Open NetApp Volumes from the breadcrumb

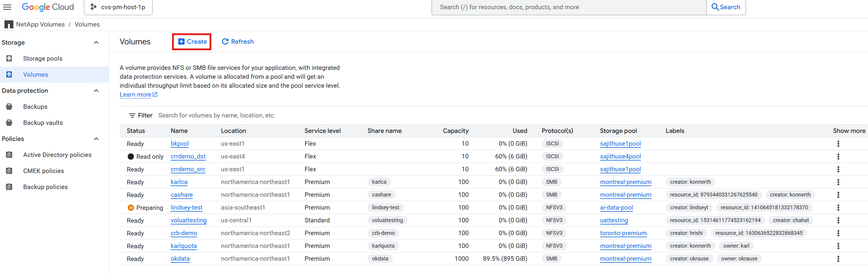point(40,24)
